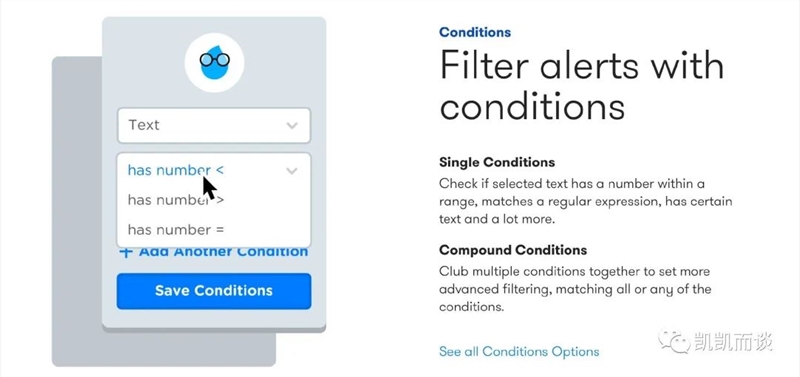Choose the "has number >" option

(x=176, y=200)
